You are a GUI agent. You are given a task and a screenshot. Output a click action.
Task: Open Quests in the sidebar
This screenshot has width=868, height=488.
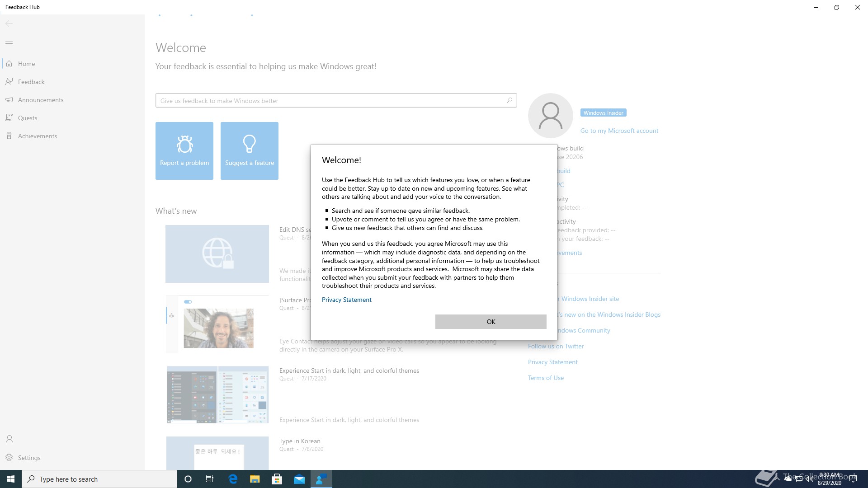tap(72, 118)
